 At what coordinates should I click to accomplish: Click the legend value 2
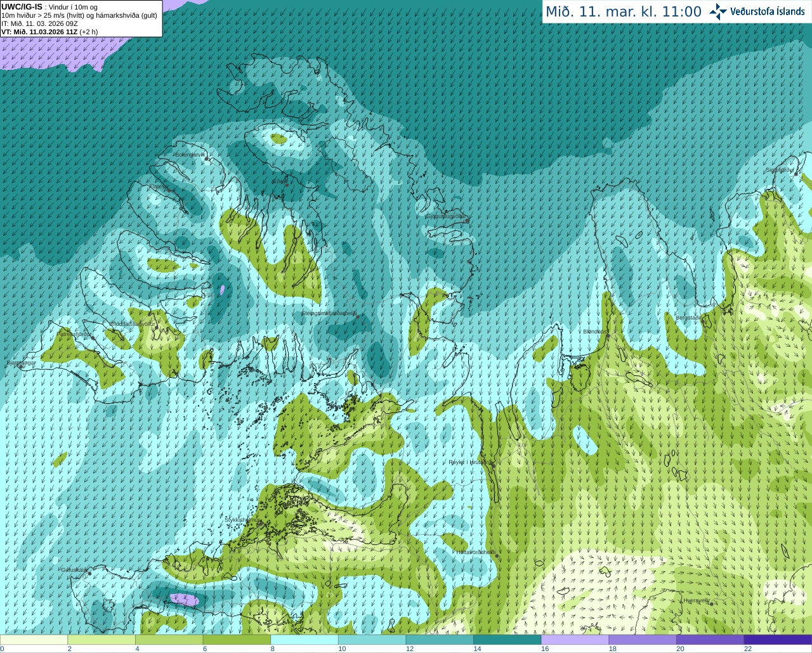click(69, 649)
